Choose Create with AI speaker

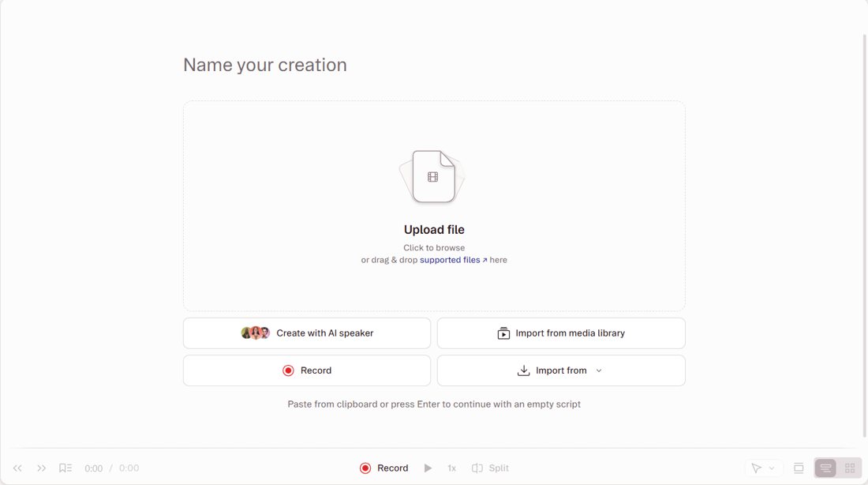[x=307, y=333]
